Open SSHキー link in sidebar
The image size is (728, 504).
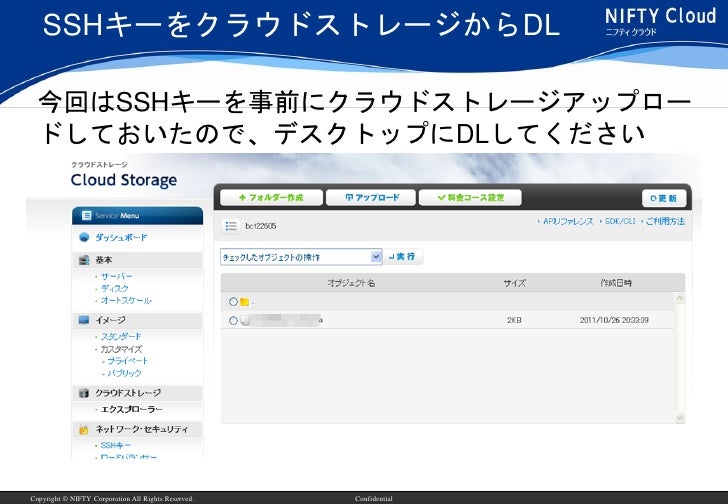(116, 446)
